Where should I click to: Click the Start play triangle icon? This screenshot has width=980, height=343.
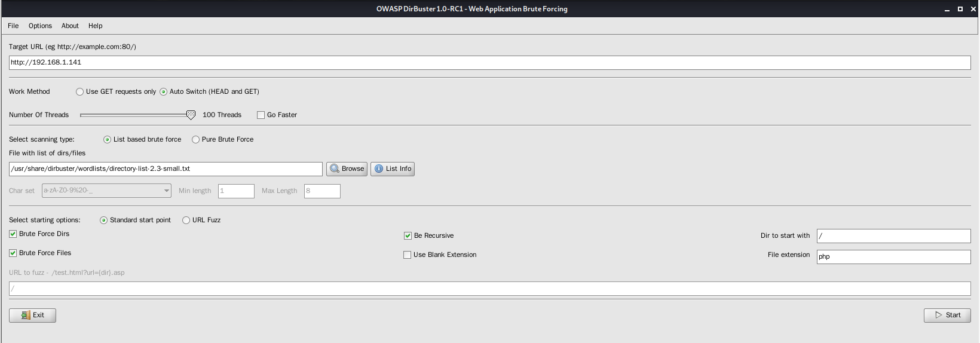pyautogui.click(x=939, y=315)
